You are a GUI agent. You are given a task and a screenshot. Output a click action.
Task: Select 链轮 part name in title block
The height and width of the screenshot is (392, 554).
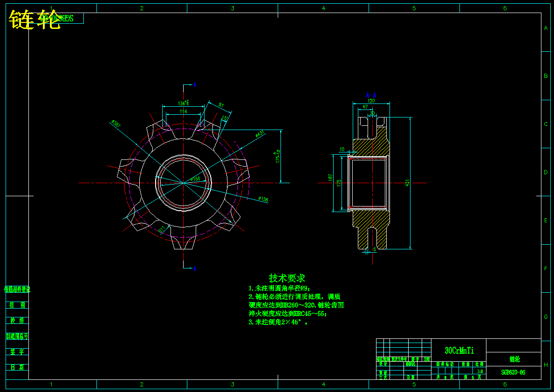point(515,359)
